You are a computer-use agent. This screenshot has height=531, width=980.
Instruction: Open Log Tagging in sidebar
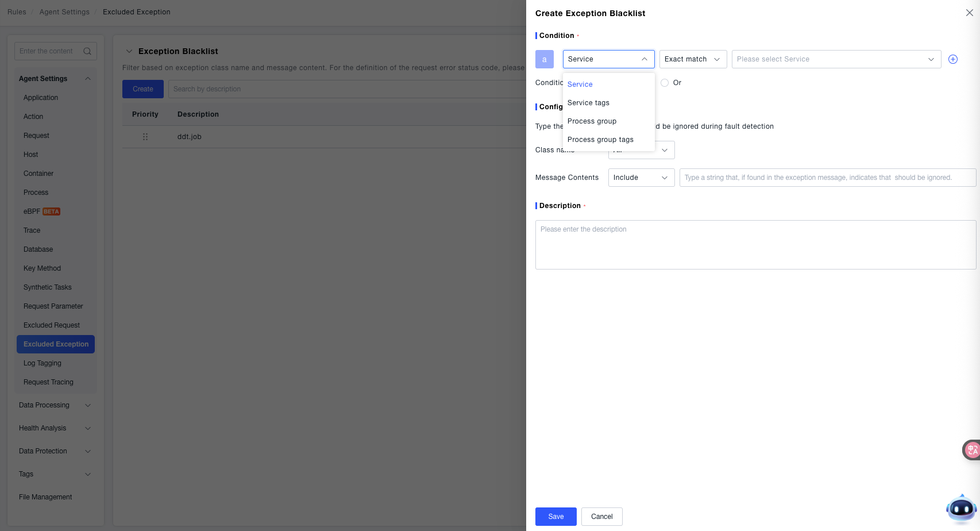(43, 363)
